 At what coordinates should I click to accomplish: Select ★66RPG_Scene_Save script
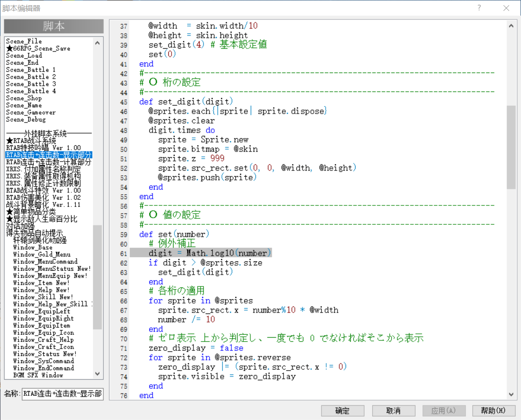[38, 48]
